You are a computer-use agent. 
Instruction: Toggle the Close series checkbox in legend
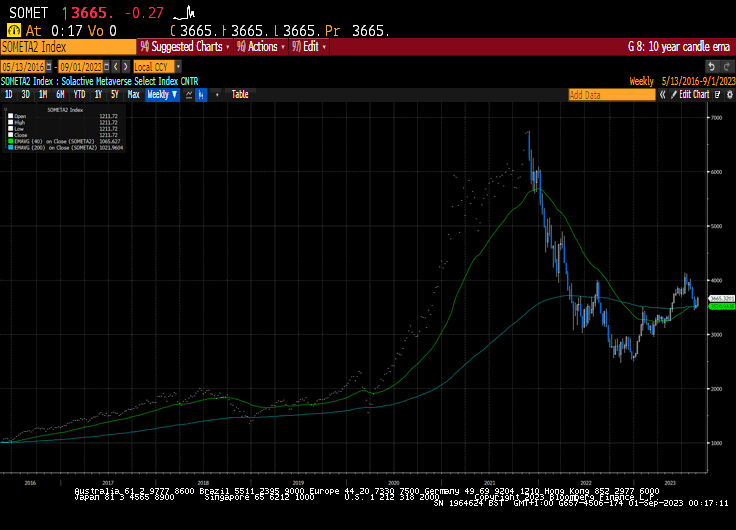(x=10, y=135)
